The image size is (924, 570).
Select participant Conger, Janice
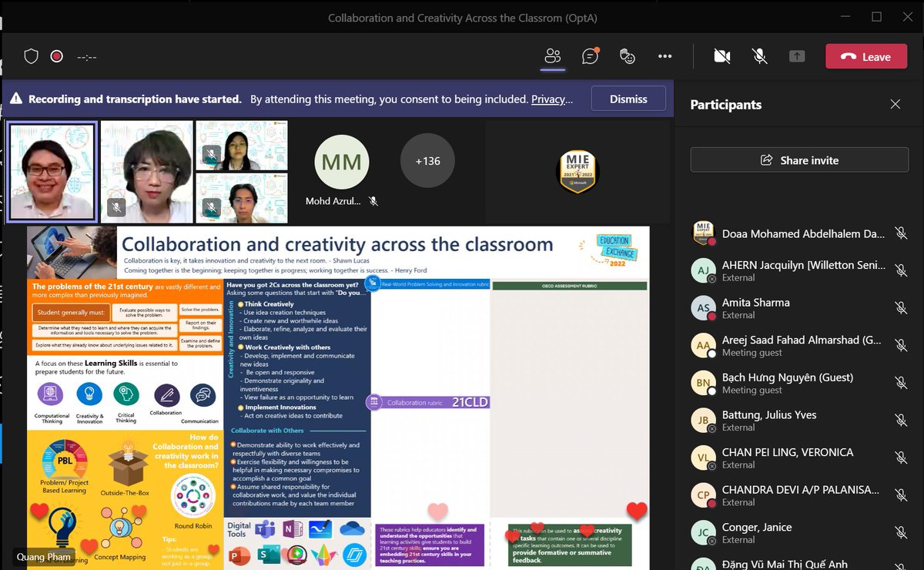799,533
